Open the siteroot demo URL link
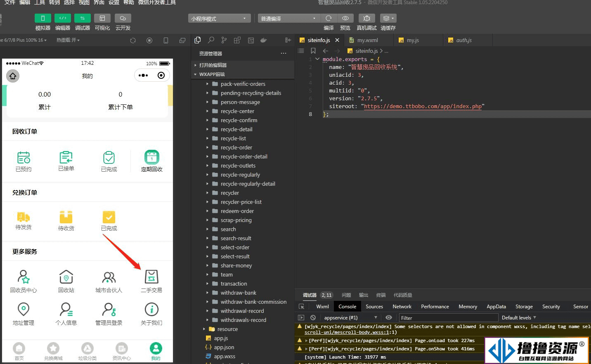This screenshot has width=591, height=364. pyautogui.click(x=423, y=106)
